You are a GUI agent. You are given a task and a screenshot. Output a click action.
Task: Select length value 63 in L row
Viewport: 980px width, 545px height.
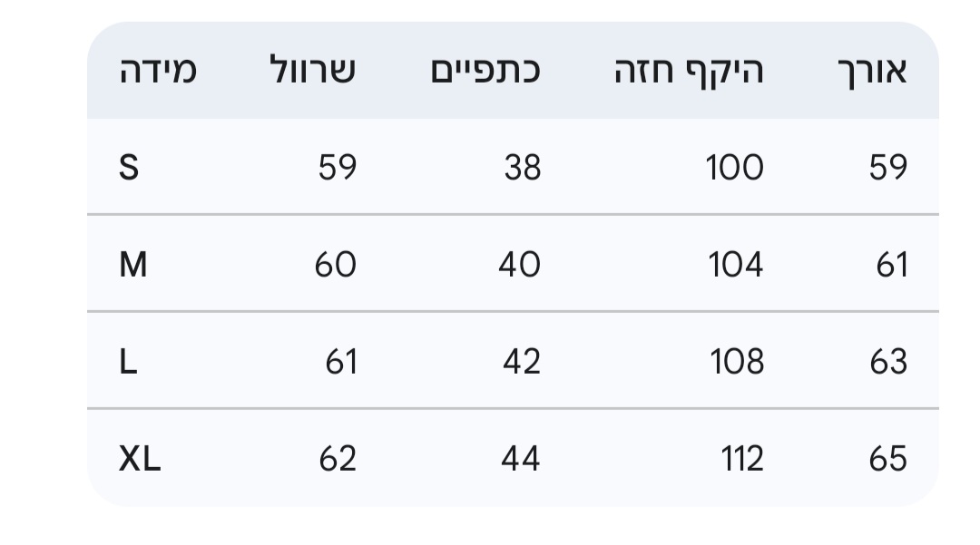(x=887, y=362)
